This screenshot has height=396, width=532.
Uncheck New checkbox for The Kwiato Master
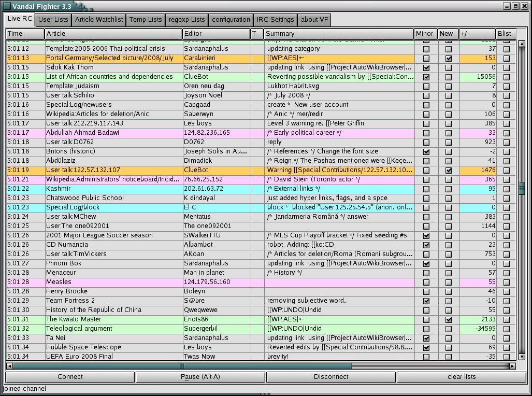tap(449, 319)
